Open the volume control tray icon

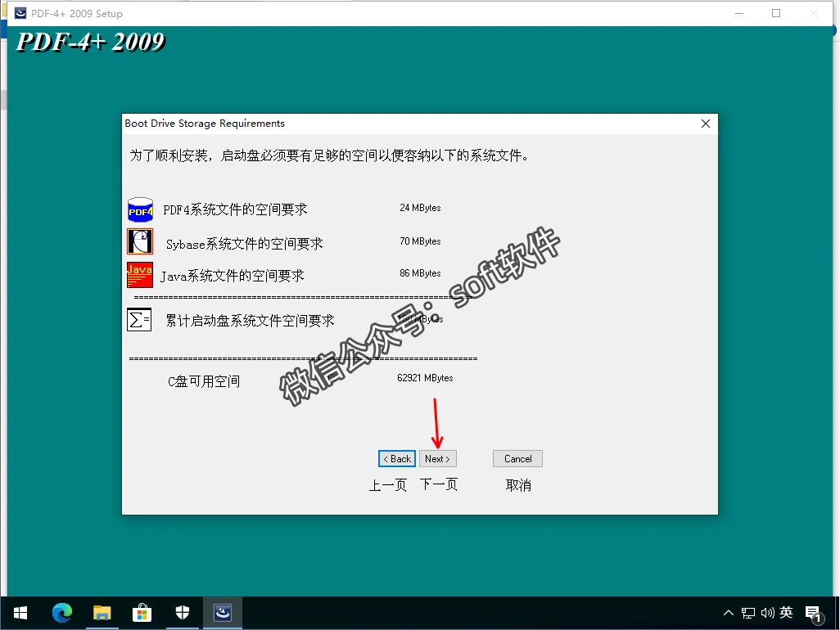tap(767, 613)
